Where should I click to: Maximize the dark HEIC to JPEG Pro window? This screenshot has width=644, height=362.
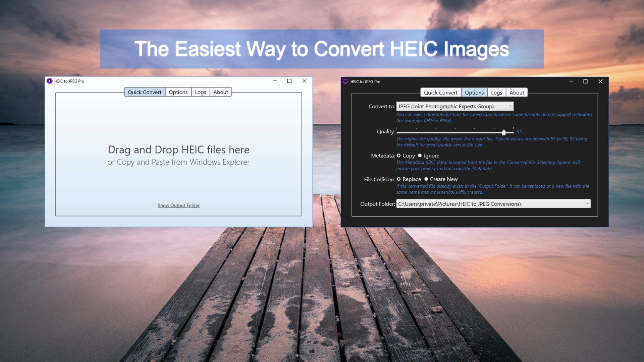click(x=585, y=81)
